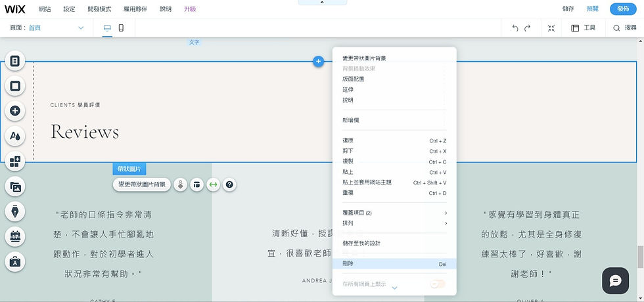Click the 帶狀圖片 blue label tag
Image resolution: width=644 pixels, height=302 pixels.
[x=129, y=169]
